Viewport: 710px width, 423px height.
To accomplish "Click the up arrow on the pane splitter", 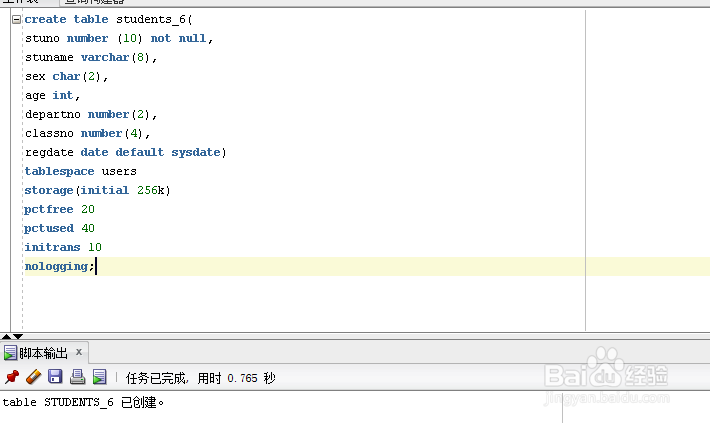I will click(6, 336).
